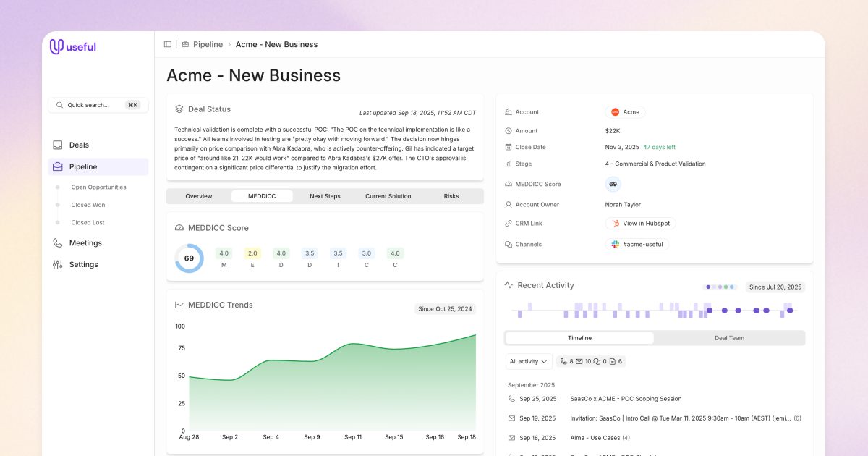Open Meetings in the sidebar

click(98, 243)
